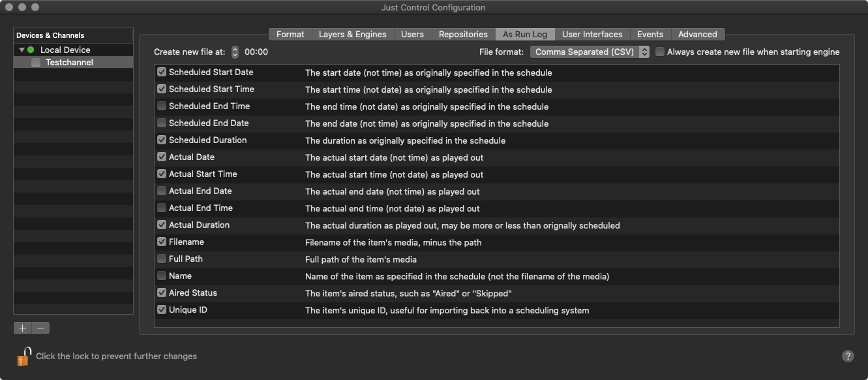This screenshot has width=868, height=380.
Task: Check Scheduled End Time
Action: 162,106
